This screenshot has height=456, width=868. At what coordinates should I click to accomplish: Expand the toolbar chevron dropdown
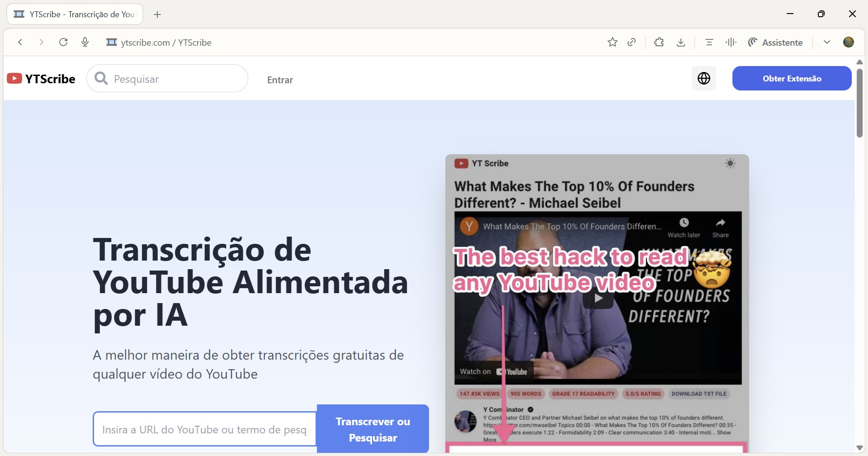click(827, 42)
